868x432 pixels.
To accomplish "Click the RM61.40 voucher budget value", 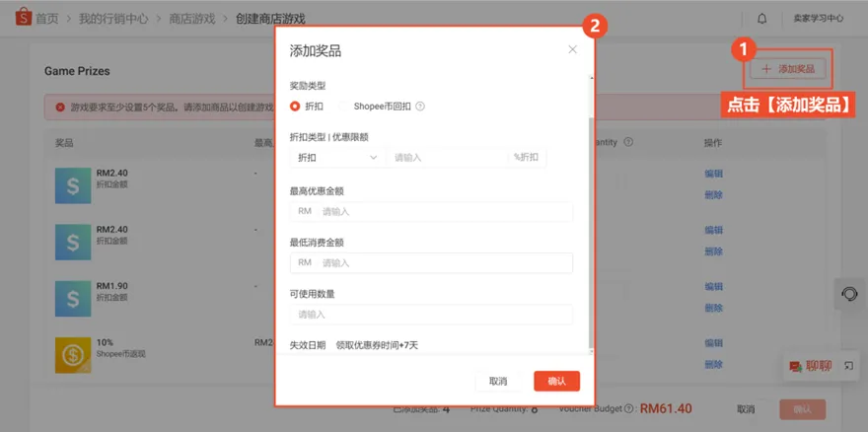I will click(x=666, y=408).
